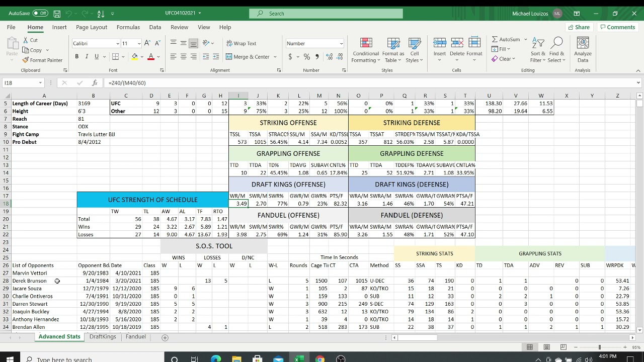
Task: Open Format as Table gallery
Action: point(393,50)
